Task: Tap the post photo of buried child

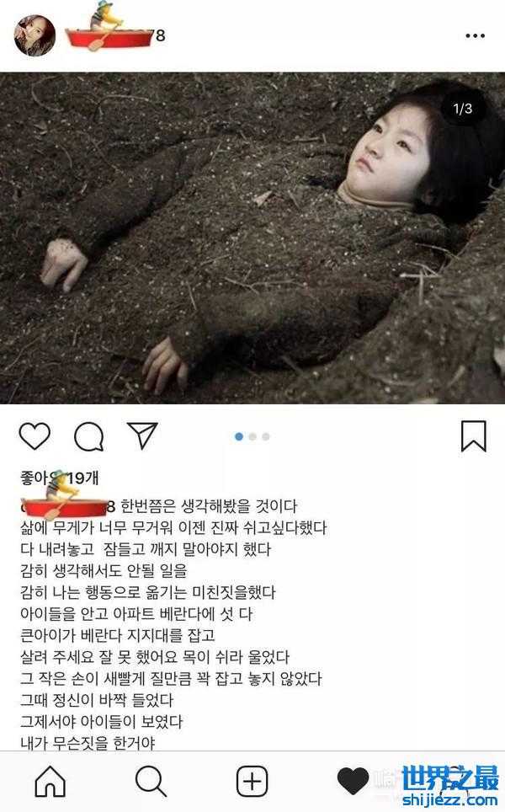Action: click(252, 238)
